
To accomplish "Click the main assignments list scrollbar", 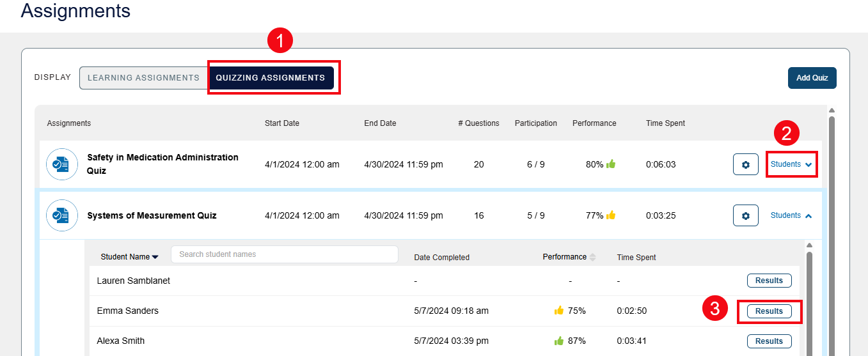I will (832, 236).
